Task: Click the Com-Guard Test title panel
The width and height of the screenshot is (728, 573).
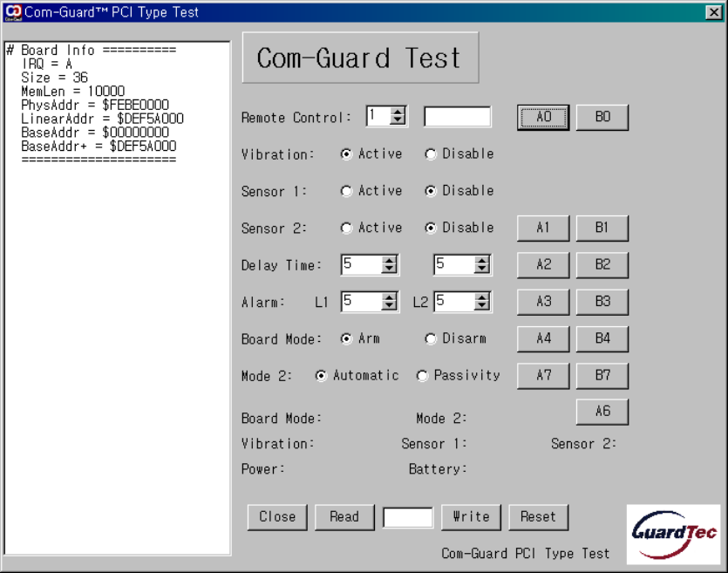Action: tap(360, 58)
